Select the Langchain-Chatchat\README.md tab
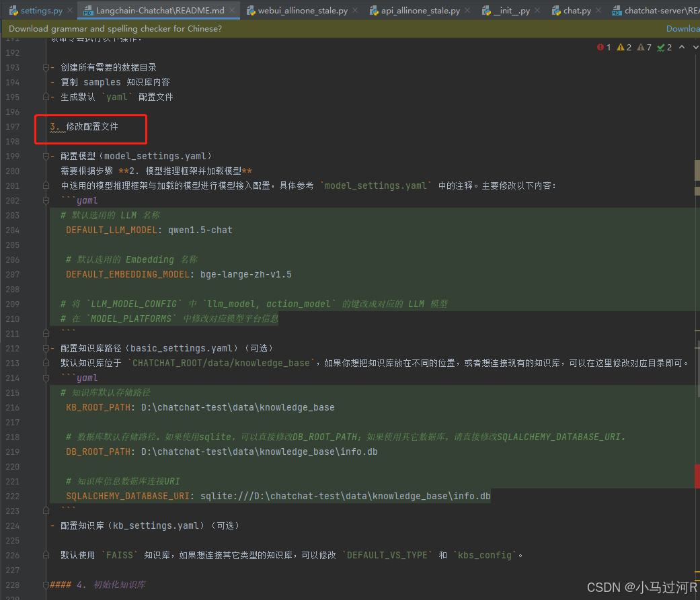The image size is (700, 600). pyautogui.click(x=160, y=10)
